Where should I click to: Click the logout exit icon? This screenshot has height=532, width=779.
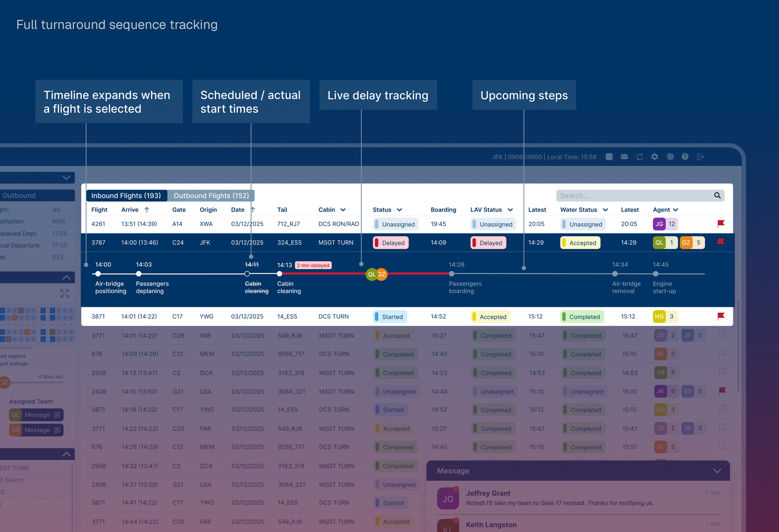(701, 157)
